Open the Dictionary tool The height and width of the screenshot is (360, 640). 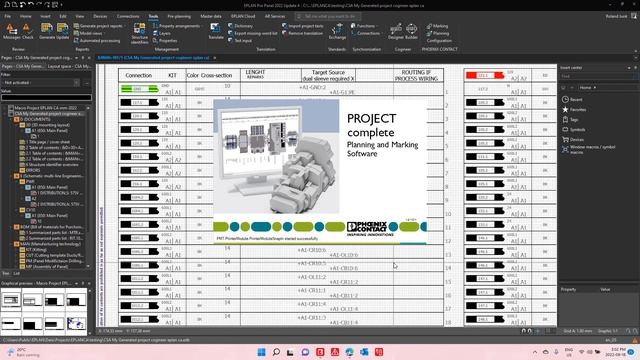pyautogui.click(x=240, y=26)
